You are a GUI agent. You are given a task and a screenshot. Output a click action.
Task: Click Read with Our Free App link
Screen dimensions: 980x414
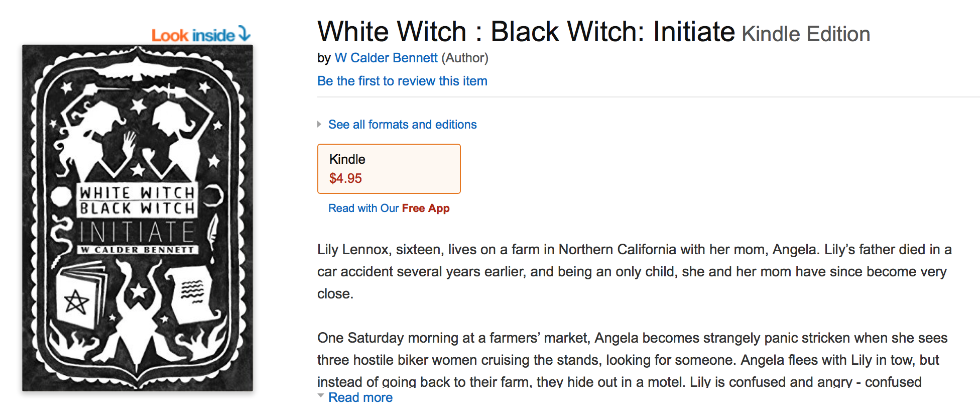point(389,208)
